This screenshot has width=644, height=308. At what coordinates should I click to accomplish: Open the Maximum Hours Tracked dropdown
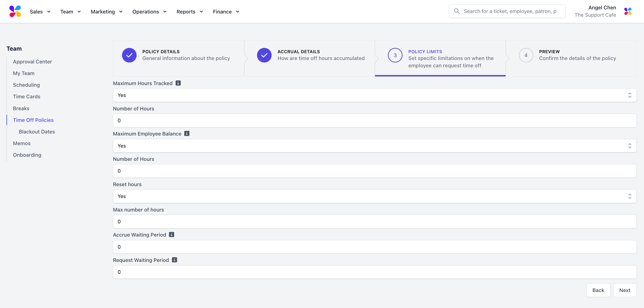click(x=374, y=95)
